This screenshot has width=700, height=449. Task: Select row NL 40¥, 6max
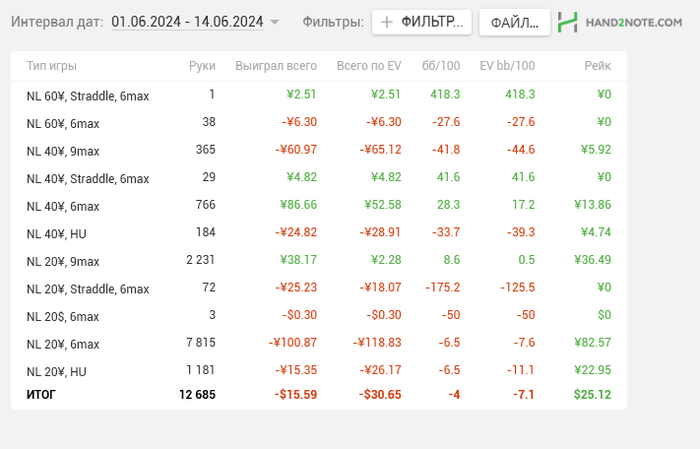point(319,206)
